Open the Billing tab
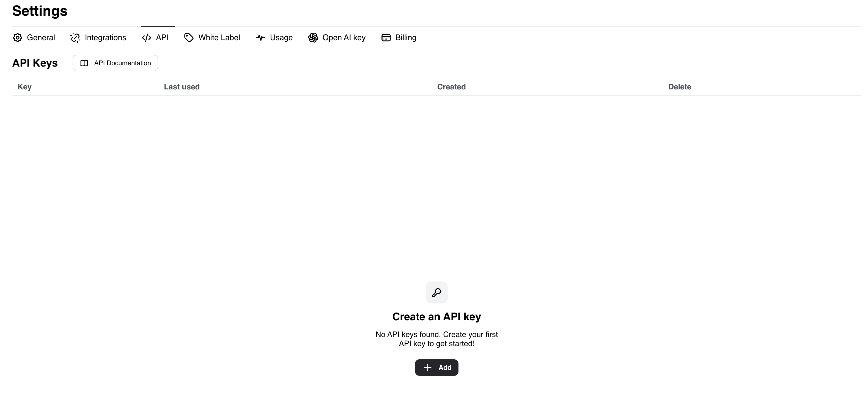This screenshot has width=868, height=397. (x=399, y=37)
